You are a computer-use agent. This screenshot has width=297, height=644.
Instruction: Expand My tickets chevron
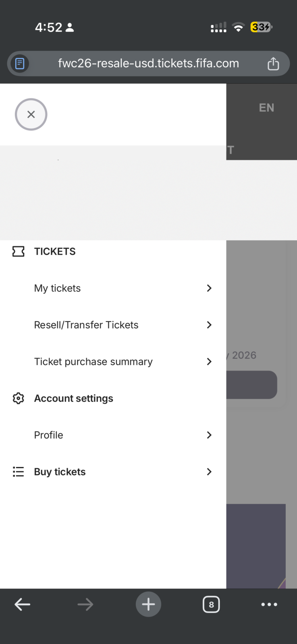pos(209,288)
